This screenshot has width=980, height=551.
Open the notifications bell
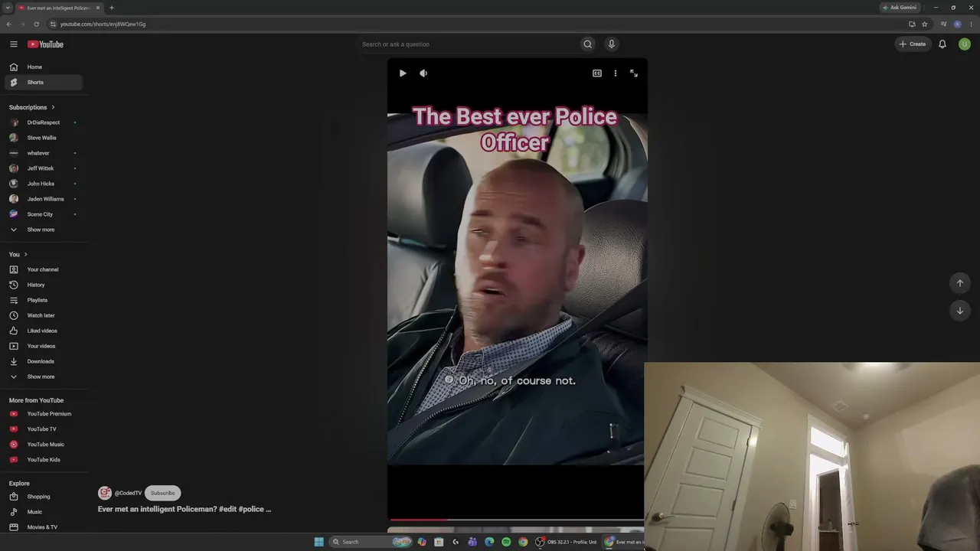[942, 44]
